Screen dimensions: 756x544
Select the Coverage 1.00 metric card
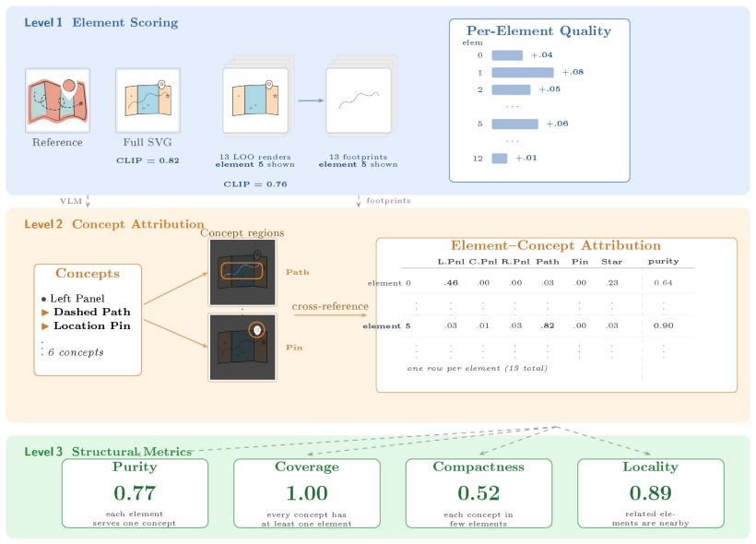coord(307,493)
